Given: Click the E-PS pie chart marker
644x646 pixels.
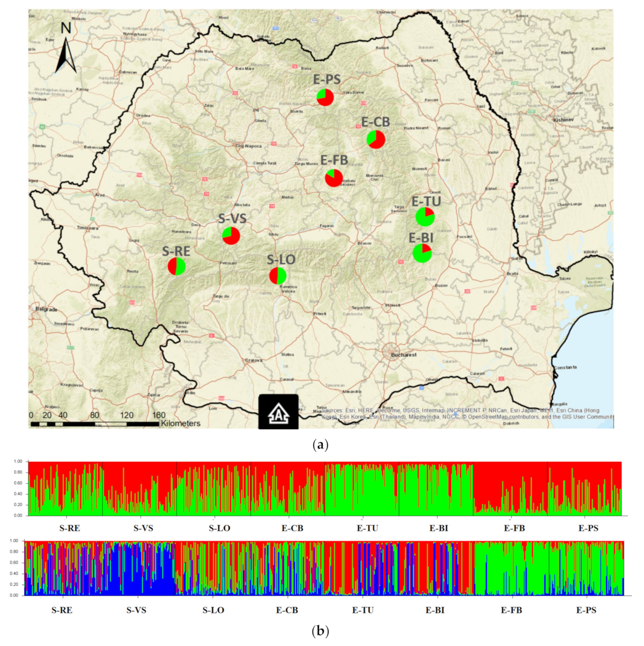Looking at the screenshot, I should tap(325, 97).
